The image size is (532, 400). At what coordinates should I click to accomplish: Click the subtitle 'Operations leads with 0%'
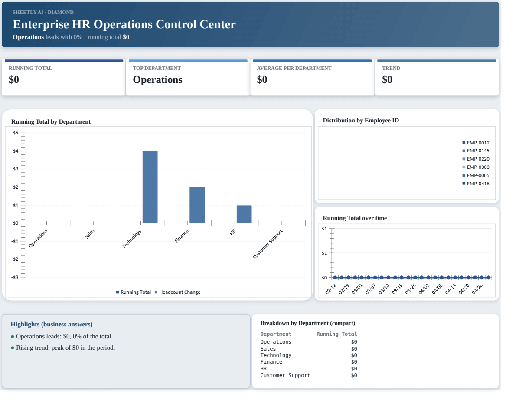47,37
